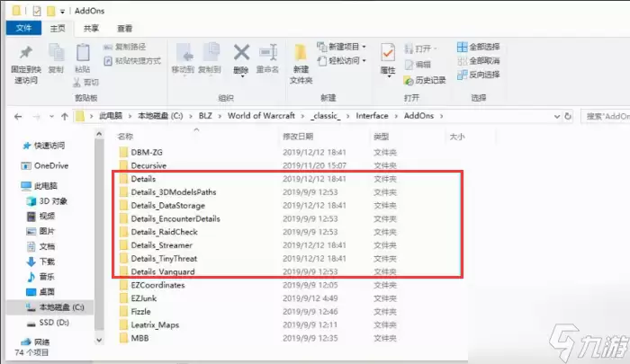Sort by Size (大小) column header
The height and width of the screenshot is (364, 630).
[x=457, y=137]
